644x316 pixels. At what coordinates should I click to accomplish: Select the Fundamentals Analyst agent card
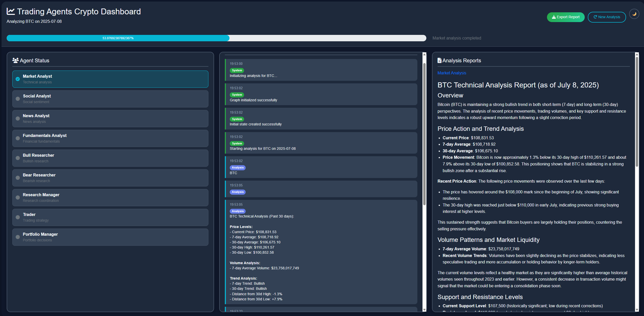(110, 138)
